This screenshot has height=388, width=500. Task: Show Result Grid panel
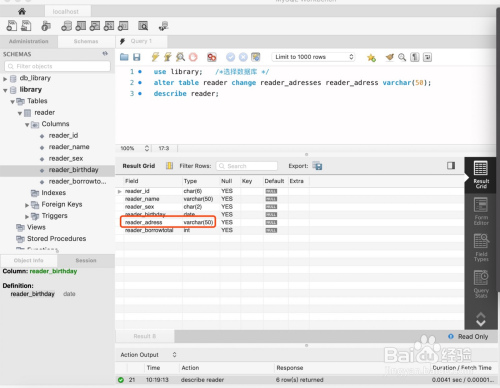(x=481, y=174)
